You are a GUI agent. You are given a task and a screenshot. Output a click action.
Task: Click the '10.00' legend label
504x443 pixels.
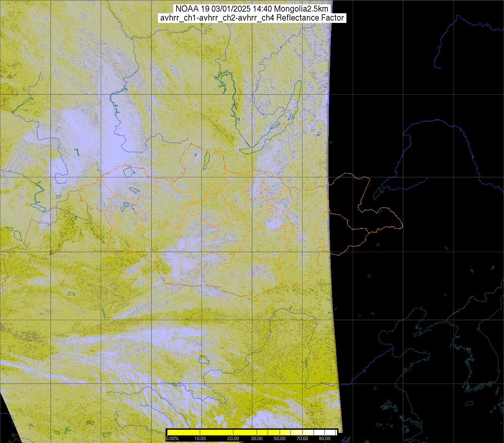click(x=200, y=439)
